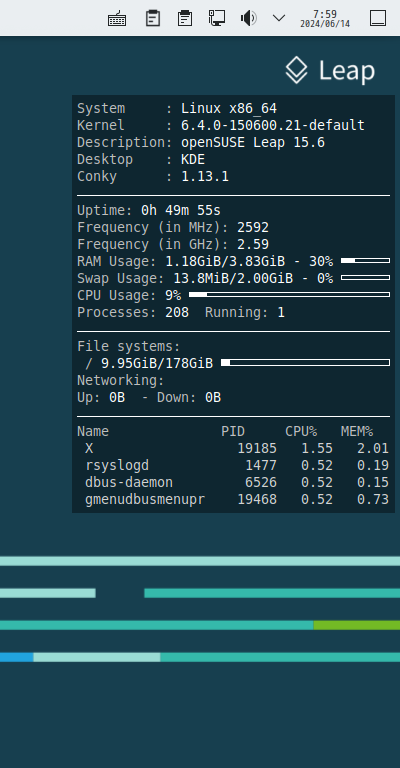
Task: Click the root filesystem usage bar
Action: click(306, 362)
